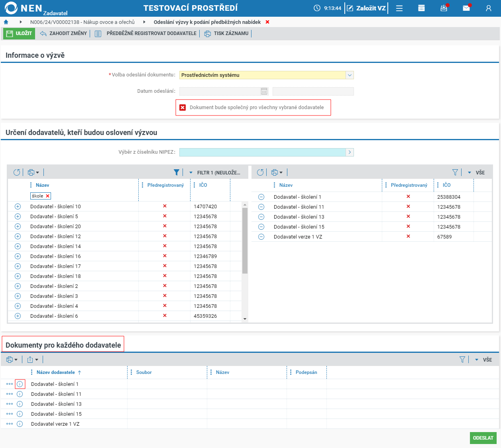Refresh the right selected suppliers list
The image size is (501, 448).
coord(260,172)
